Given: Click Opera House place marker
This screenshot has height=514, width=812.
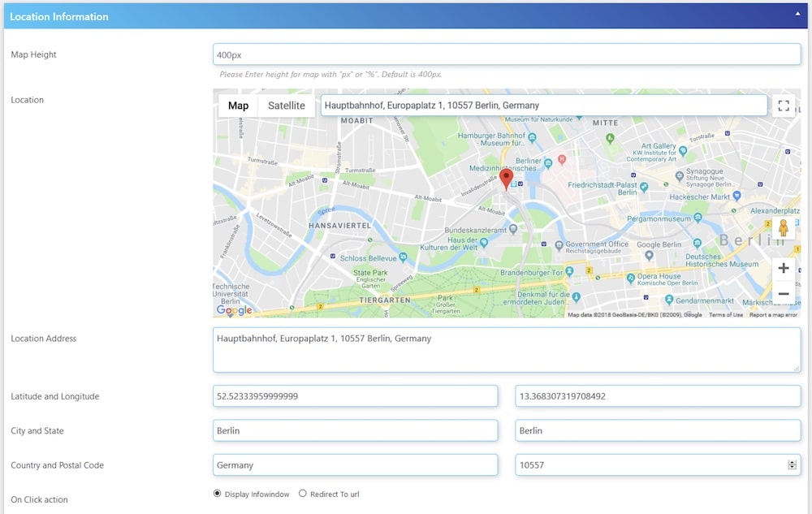Looking at the screenshot, I should (630, 279).
